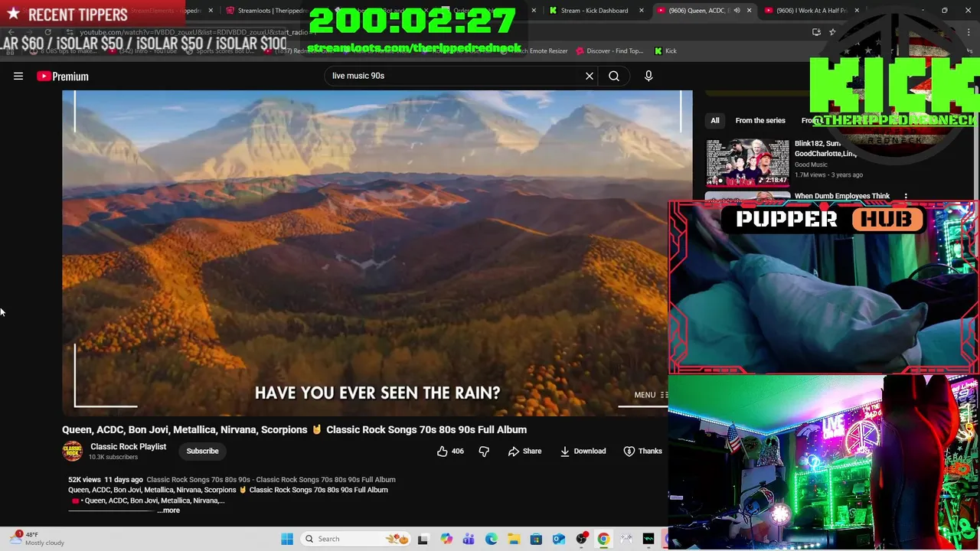Open Outlook on the taskbar
The width and height of the screenshot is (980, 551).
(x=559, y=539)
